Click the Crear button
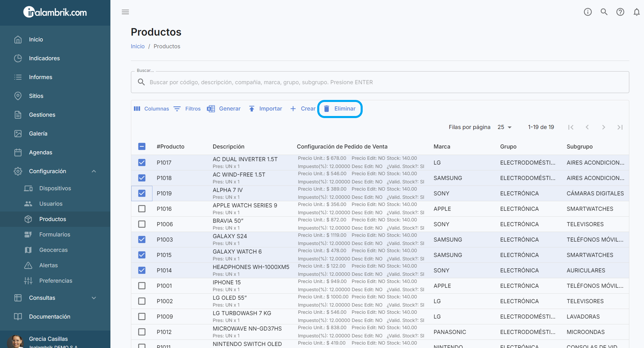Screen dimensions: 644x348 tap(303, 108)
